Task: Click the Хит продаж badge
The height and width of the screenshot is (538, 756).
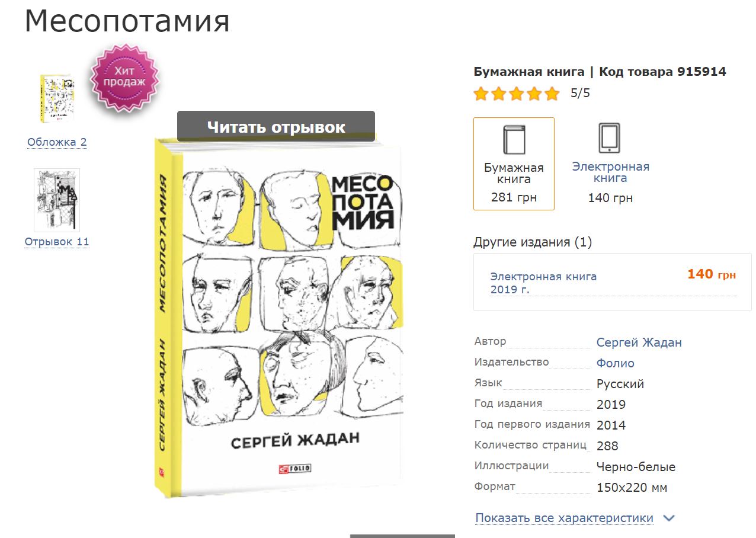Action: click(124, 78)
